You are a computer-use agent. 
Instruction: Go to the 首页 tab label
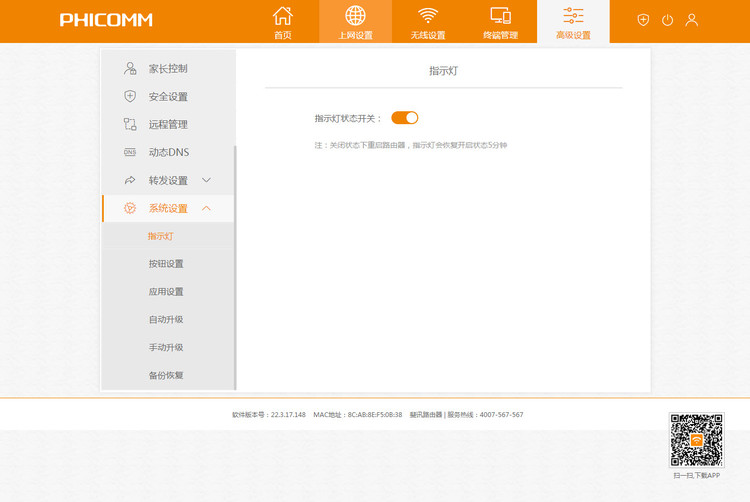tap(283, 35)
